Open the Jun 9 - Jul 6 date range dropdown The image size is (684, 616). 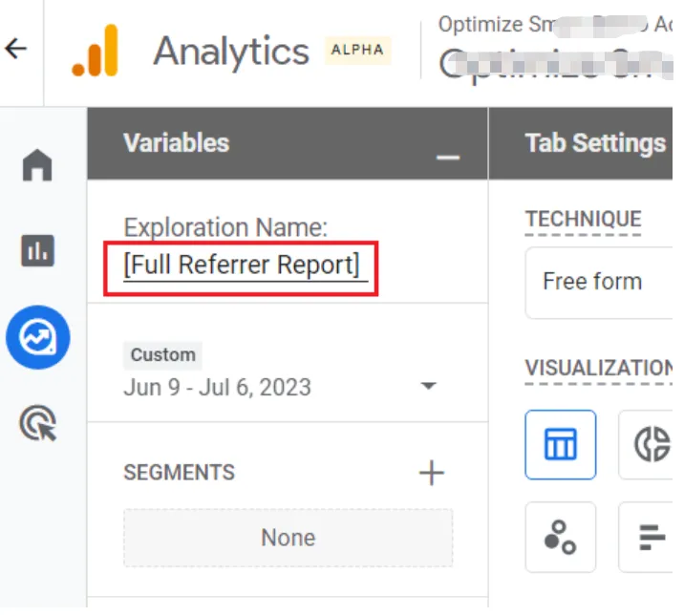pyautogui.click(x=428, y=387)
